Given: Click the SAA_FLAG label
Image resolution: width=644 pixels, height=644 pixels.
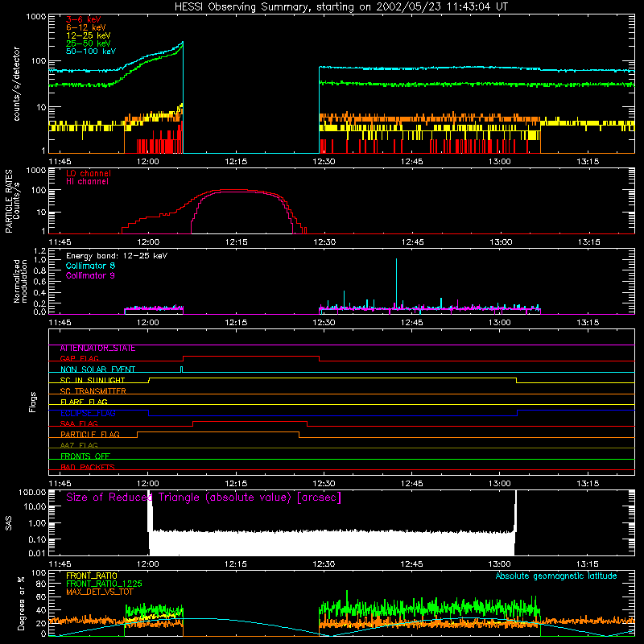Looking at the screenshot, I should (x=79, y=424).
